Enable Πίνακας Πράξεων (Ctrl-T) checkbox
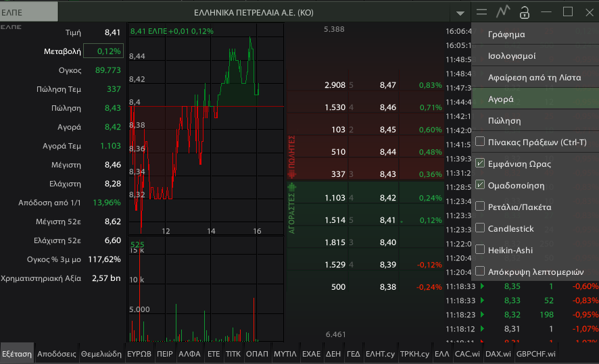 (x=480, y=142)
